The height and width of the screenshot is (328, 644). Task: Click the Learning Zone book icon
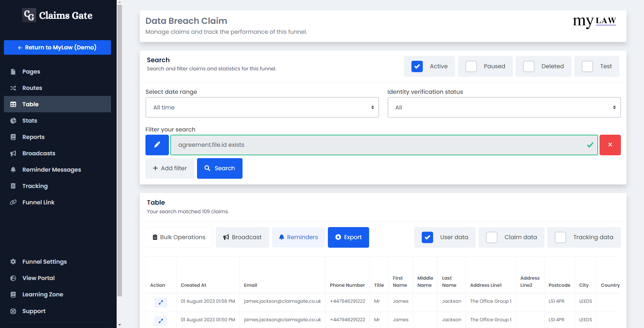tap(13, 295)
